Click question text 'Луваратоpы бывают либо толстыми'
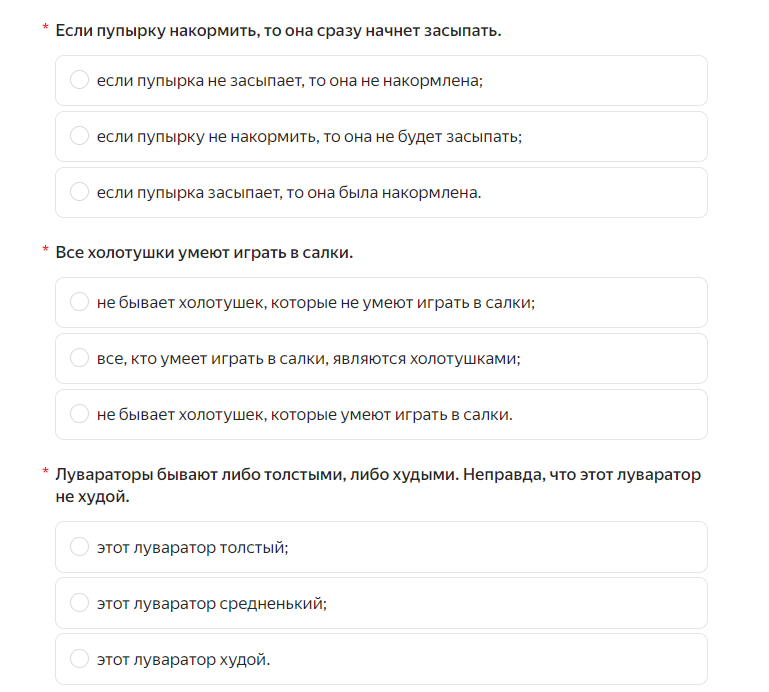Image resolution: width=769 pixels, height=692 pixels. pyautogui.click(x=378, y=486)
